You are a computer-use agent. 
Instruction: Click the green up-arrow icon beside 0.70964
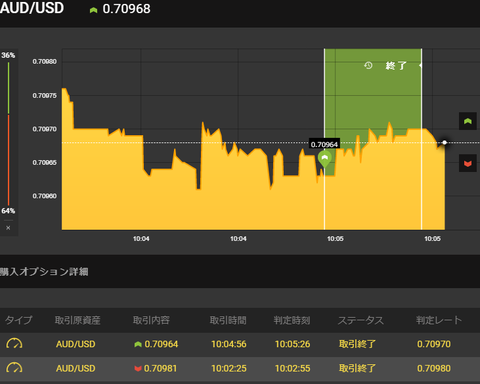pyautogui.click(x=138, y=344)
